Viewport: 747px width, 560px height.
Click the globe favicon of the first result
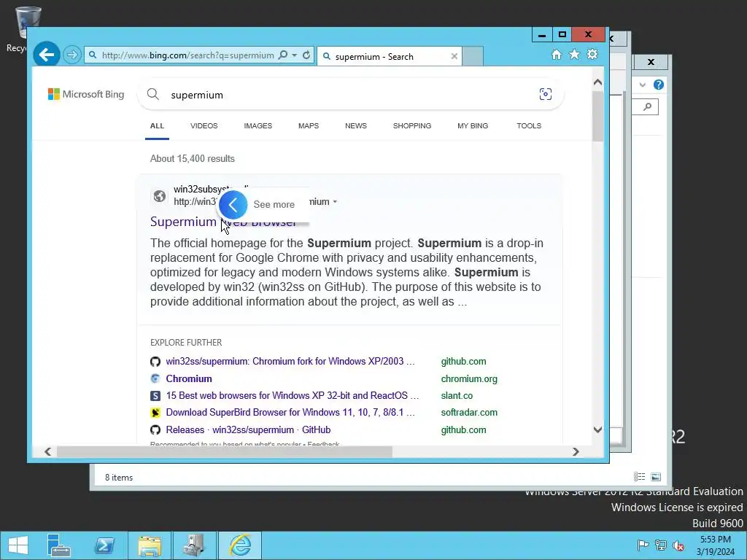[160, 195]
